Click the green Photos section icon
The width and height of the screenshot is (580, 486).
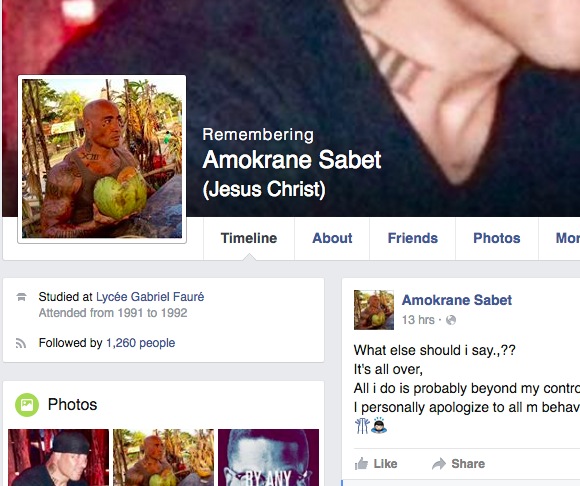[x=27, y=405]
